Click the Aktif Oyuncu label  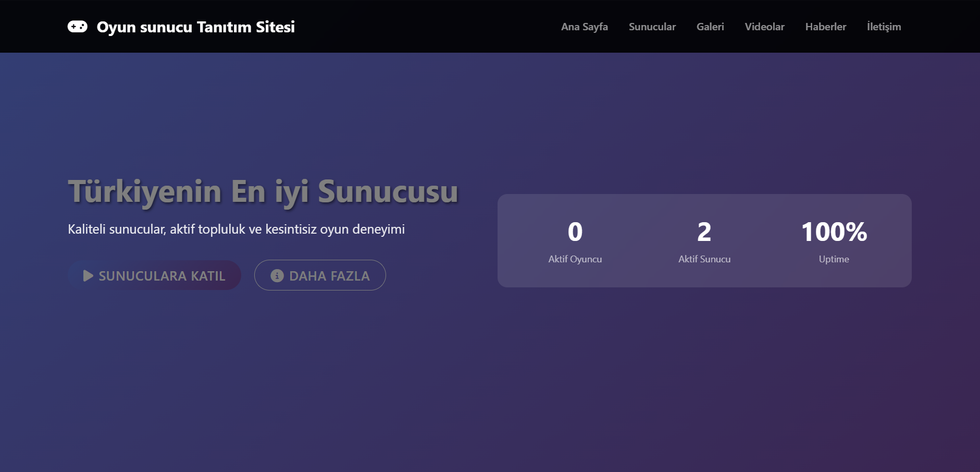pos(575,259)
